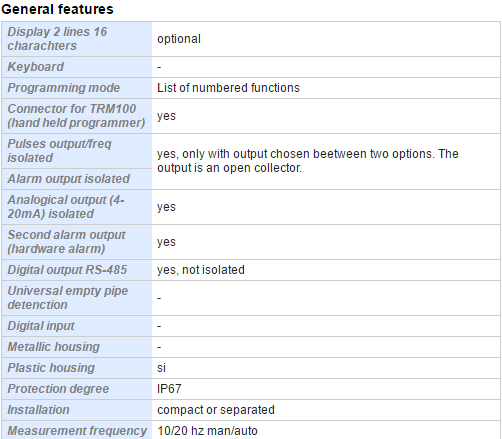Select the Display 2 lines 16 charachters label
This screenshot has height=439, width=502.
[x=57, y=39]
